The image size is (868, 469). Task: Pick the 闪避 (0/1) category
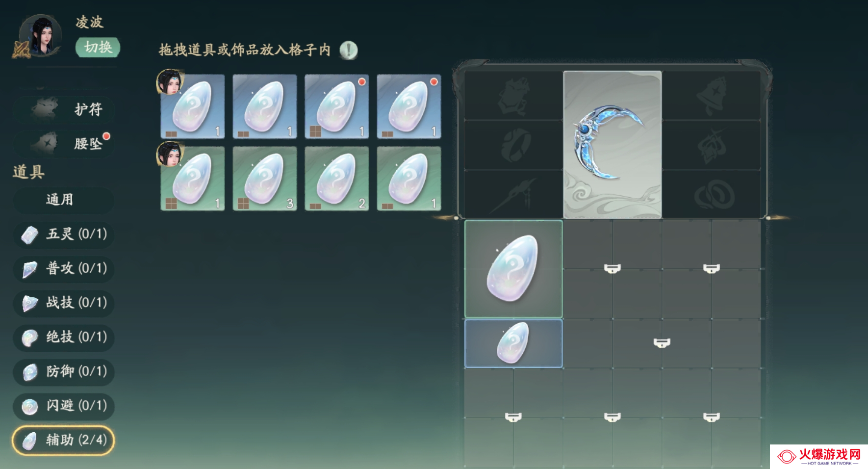click(64, 406)
